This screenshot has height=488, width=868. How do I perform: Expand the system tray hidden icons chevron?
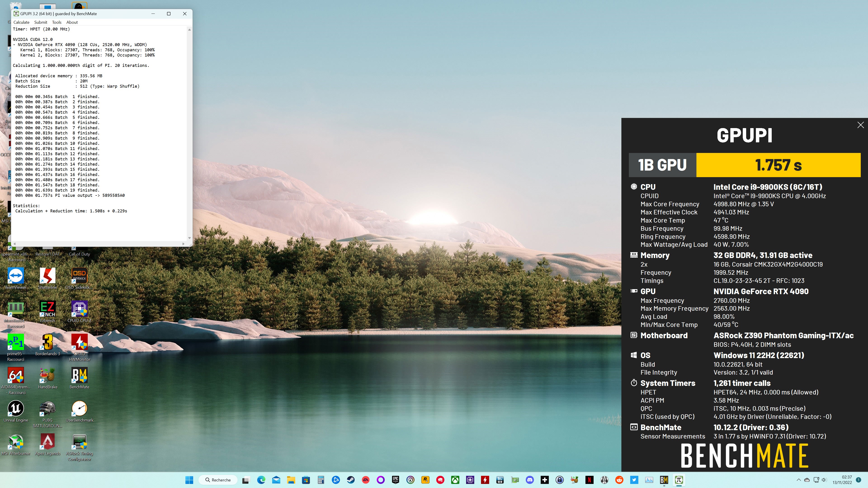click(x=798, y=480)
